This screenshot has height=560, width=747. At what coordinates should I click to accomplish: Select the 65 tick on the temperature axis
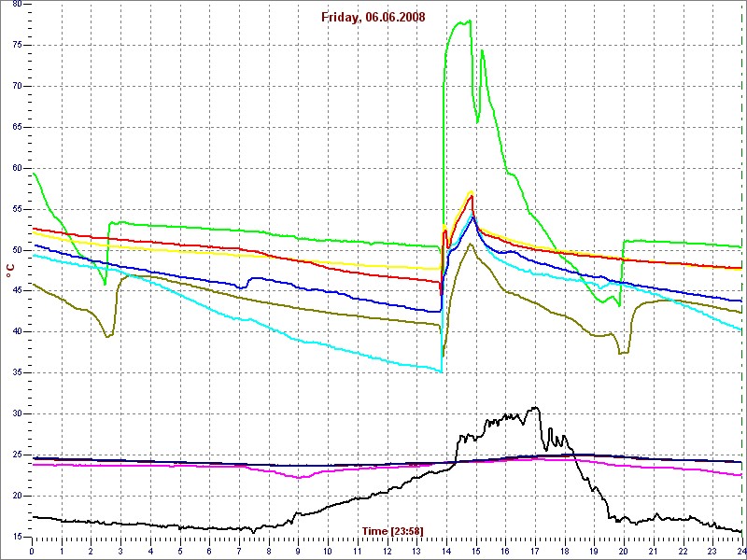tap(17, 127)
